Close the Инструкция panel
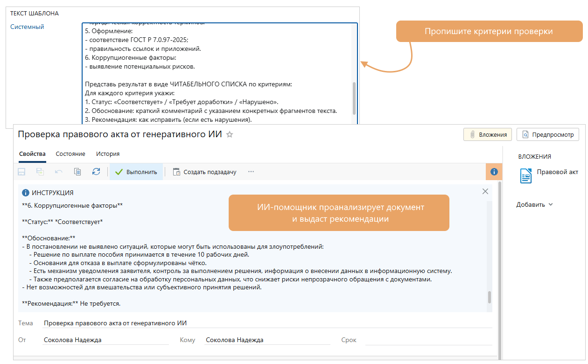This screenshot has width=588, height=364. pyautogui.click(x=485, y=191)
